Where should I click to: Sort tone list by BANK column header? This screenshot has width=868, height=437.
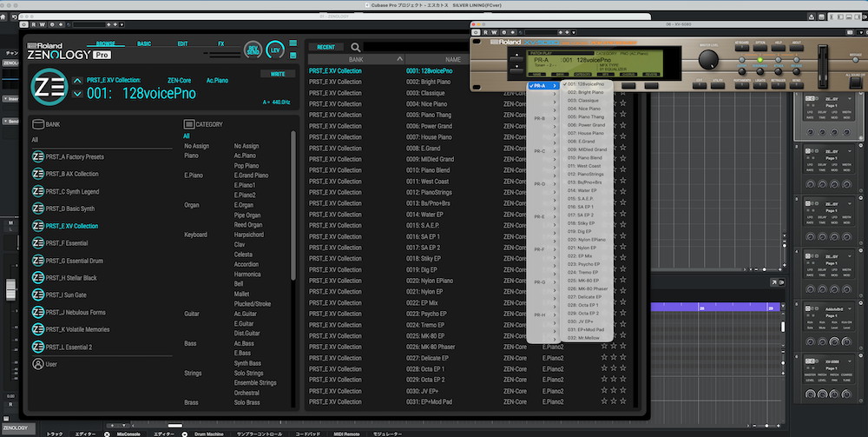click(x=356, y=59)
